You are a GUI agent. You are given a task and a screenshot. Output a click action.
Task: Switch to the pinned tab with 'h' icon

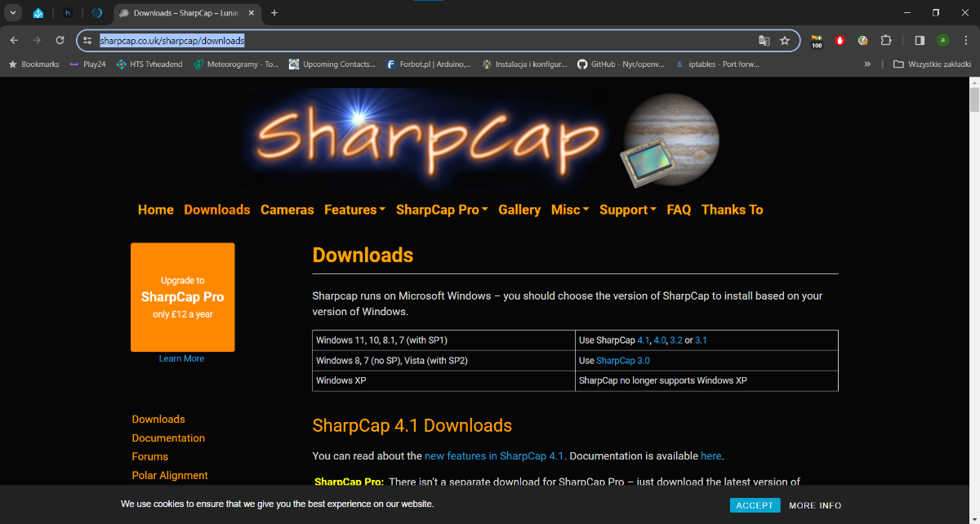click(68, 13)
